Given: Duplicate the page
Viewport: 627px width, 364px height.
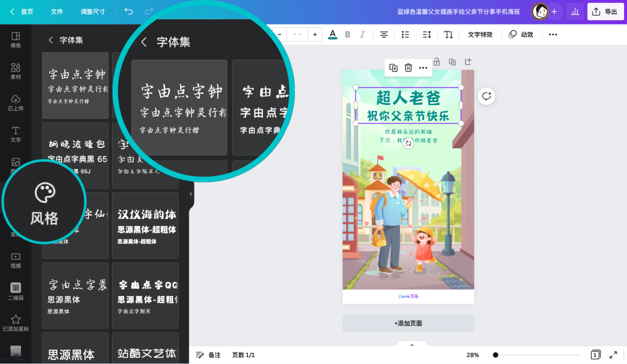Looking at the screenshot, I should tap(452, 62).
